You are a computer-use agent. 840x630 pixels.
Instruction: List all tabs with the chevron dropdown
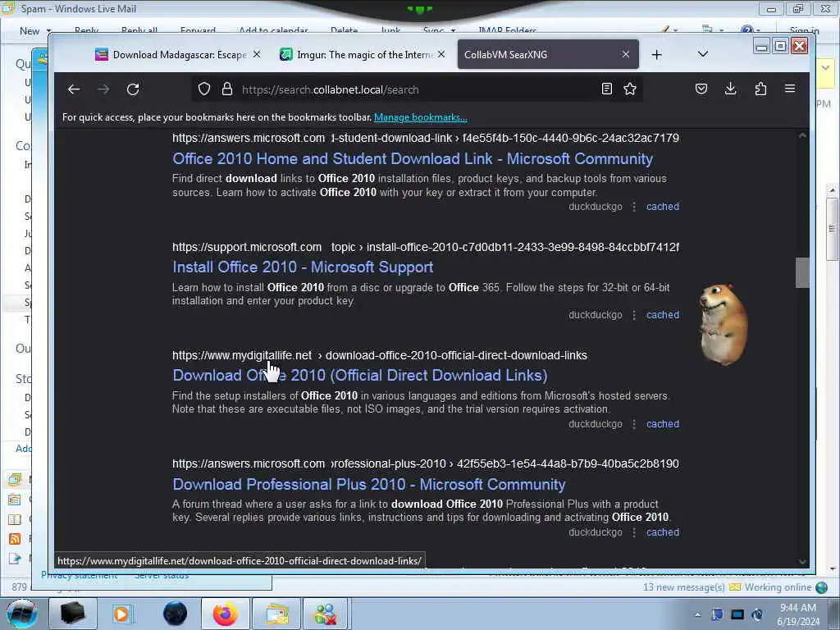[703, 54]
